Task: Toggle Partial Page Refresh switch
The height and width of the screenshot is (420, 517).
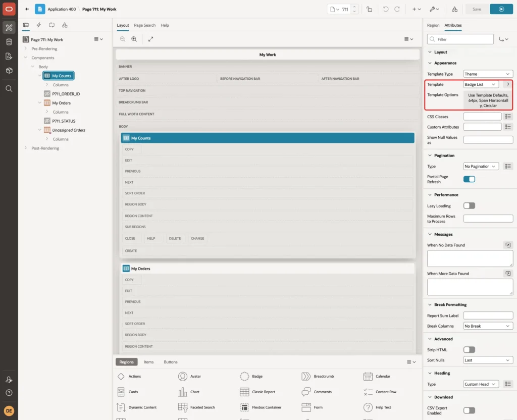Action: click(469, 179)
